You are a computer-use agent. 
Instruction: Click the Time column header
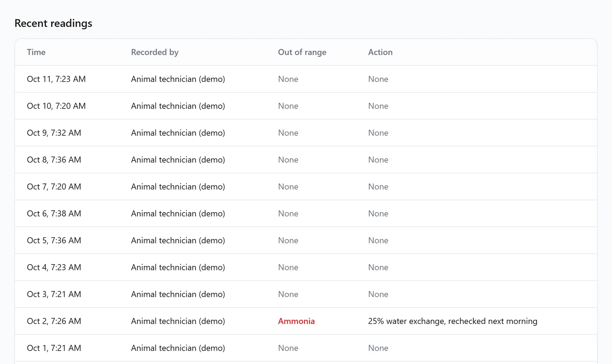pos(36,52)
